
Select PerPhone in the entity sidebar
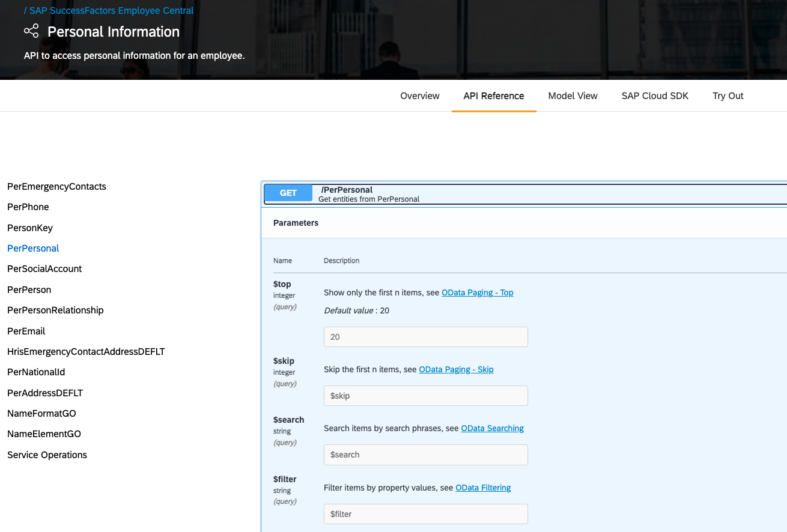click(28, 207)
